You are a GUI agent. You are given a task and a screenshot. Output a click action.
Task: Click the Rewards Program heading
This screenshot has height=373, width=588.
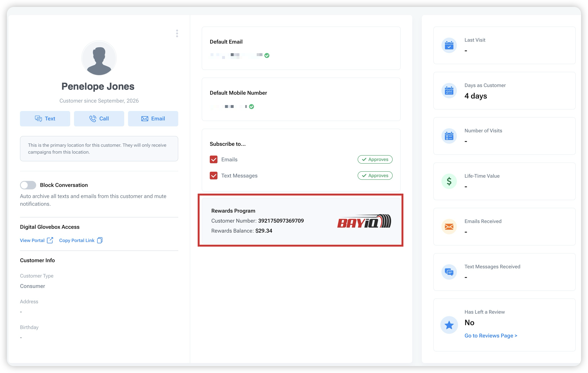coord(233,211)
